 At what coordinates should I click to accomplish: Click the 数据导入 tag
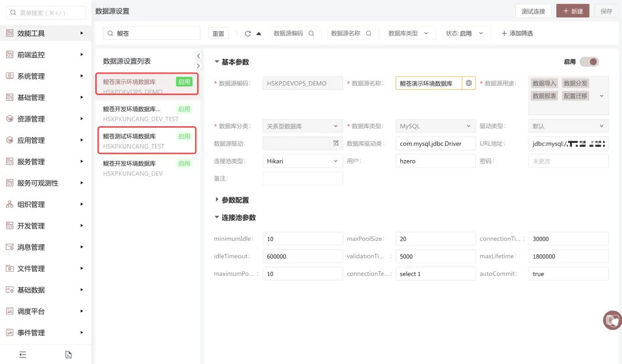pyautogui.click(x=544, y=84)
